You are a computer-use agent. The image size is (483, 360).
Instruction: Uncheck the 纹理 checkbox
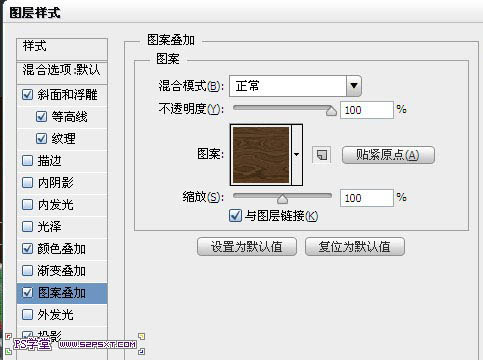coord(41,139)
